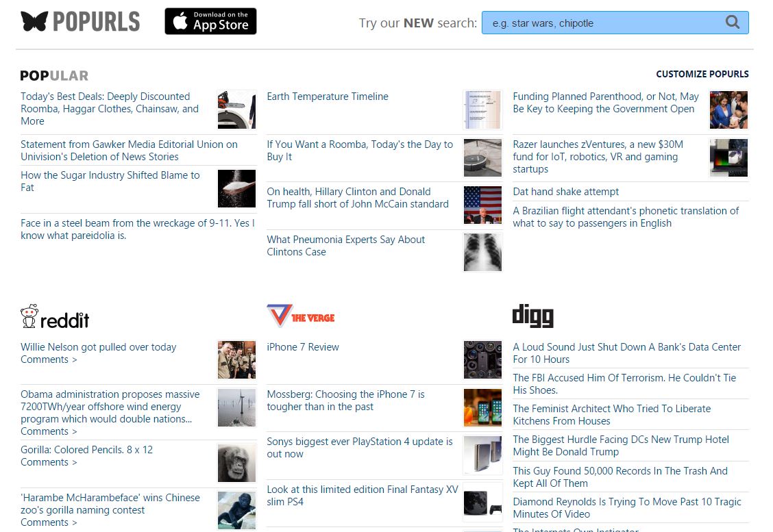Open Loud Sound Shut Down Bank's Data Center
The image size is (773, 532).
[626, 353]
